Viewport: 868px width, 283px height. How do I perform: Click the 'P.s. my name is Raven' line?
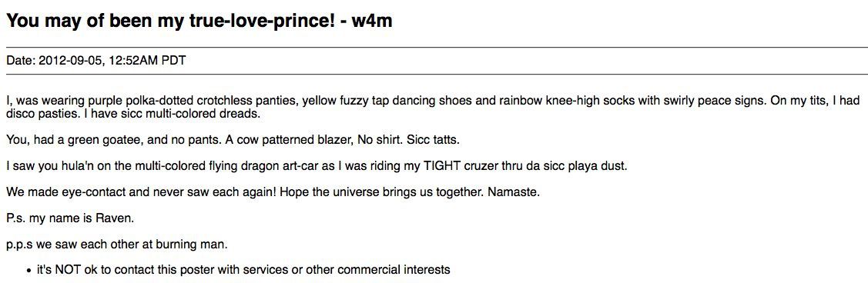pyautogui.click(x=70, y=218)
